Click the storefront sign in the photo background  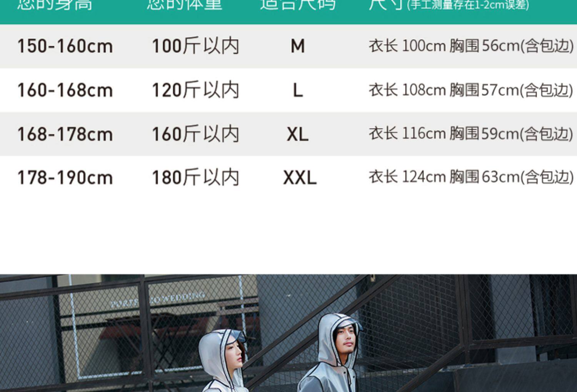pos(158,299)
